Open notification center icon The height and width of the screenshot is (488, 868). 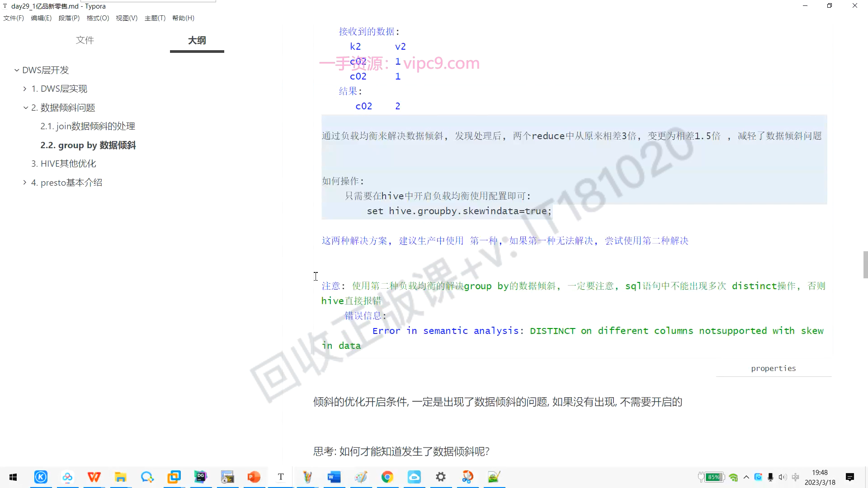coord(850,477)
